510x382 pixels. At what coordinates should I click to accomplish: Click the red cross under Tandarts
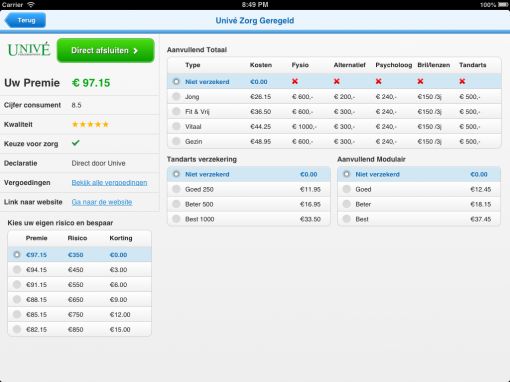click(462, 81)
